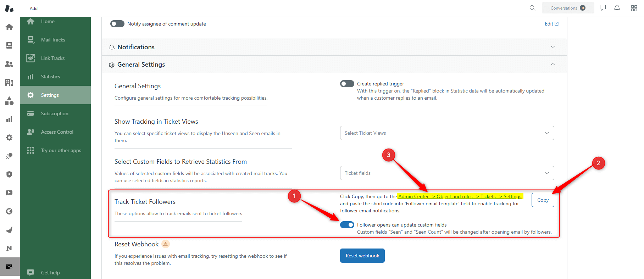The width and height of the screenshot is (644, 279).
Task: Open the Zendesk products grid icon
Action: [634, 8]
